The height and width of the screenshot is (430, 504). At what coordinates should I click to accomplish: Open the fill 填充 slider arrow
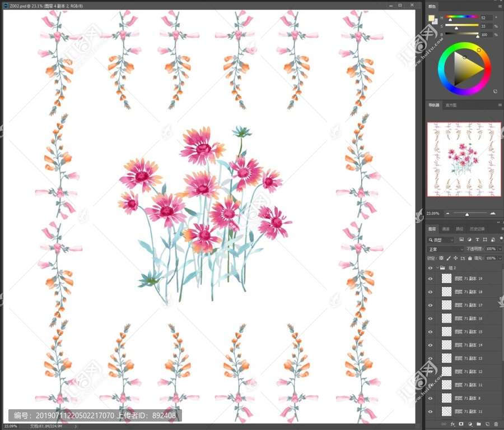coord(500,258)
